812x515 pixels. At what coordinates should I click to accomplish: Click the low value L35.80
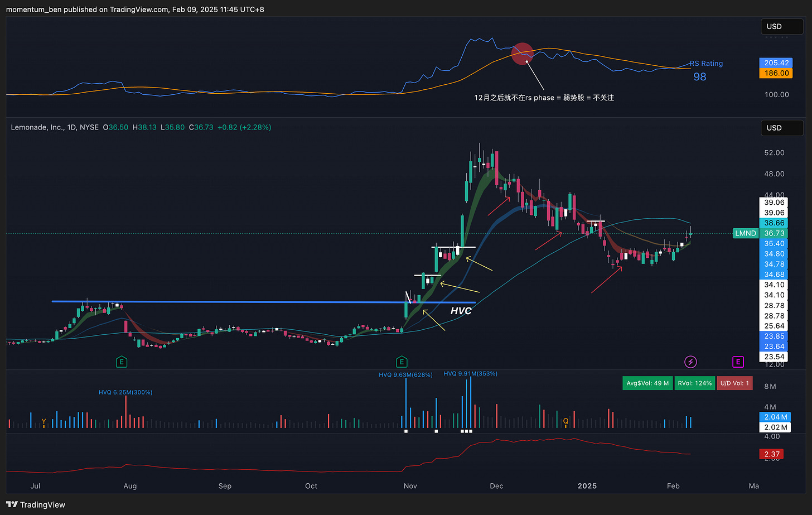[173, 127]
